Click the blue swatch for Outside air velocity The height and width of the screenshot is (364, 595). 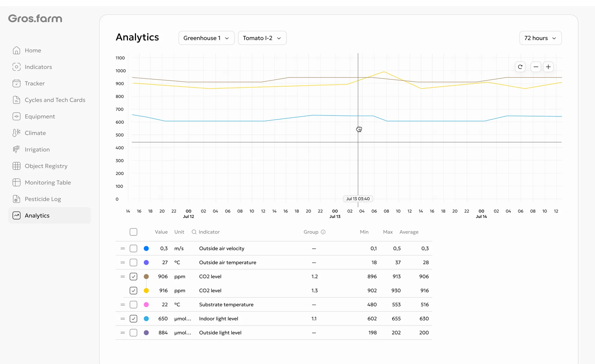click(146, 248)
